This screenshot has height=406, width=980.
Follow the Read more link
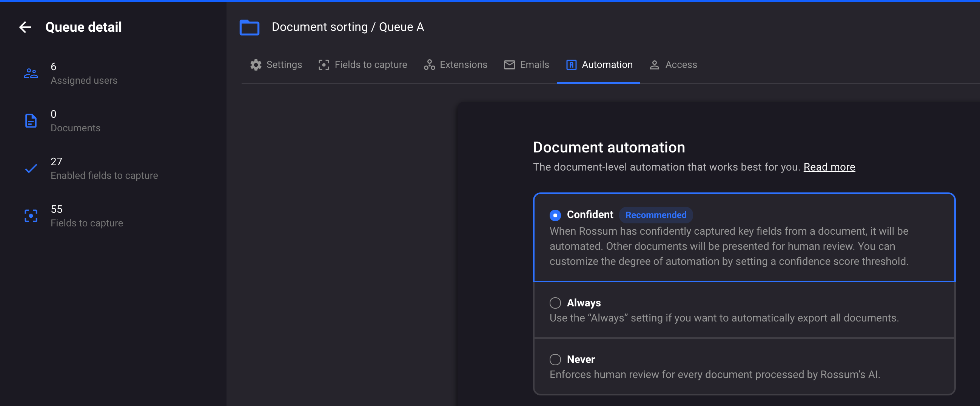pyautogui.click(x=829, y=167)
